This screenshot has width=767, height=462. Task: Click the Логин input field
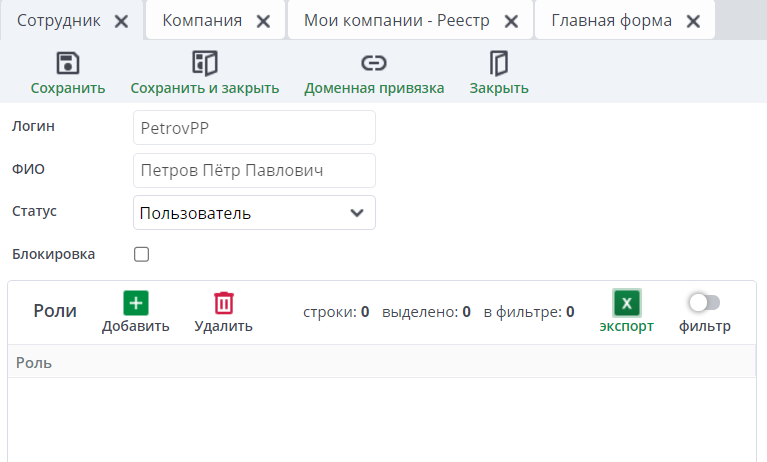(254, 128)
